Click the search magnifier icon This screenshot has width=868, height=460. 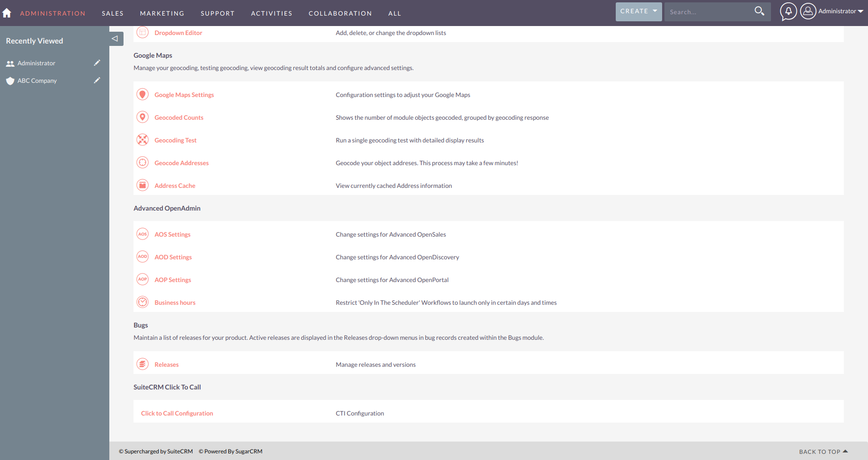point(759,11)
